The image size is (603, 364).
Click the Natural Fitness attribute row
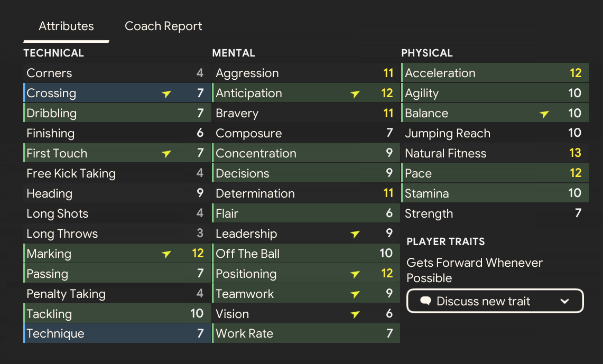494,154
